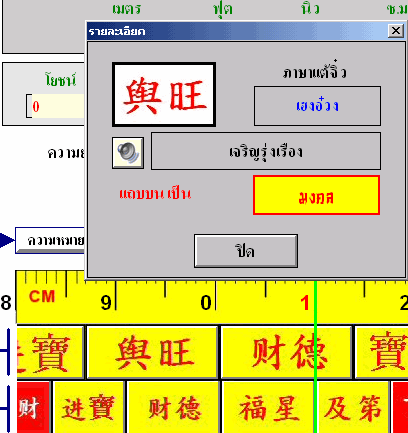Screen dimensions: 408x433
Task: Click the 輿旺 character image in dialog
Action: click(164, 94)
